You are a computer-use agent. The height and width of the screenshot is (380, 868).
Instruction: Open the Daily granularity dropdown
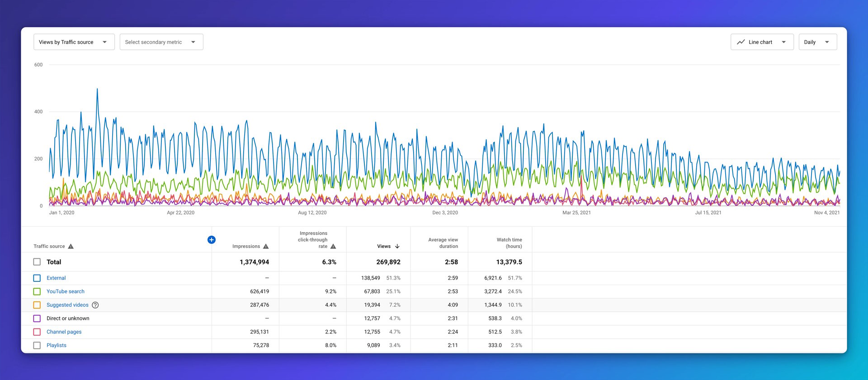818,42
